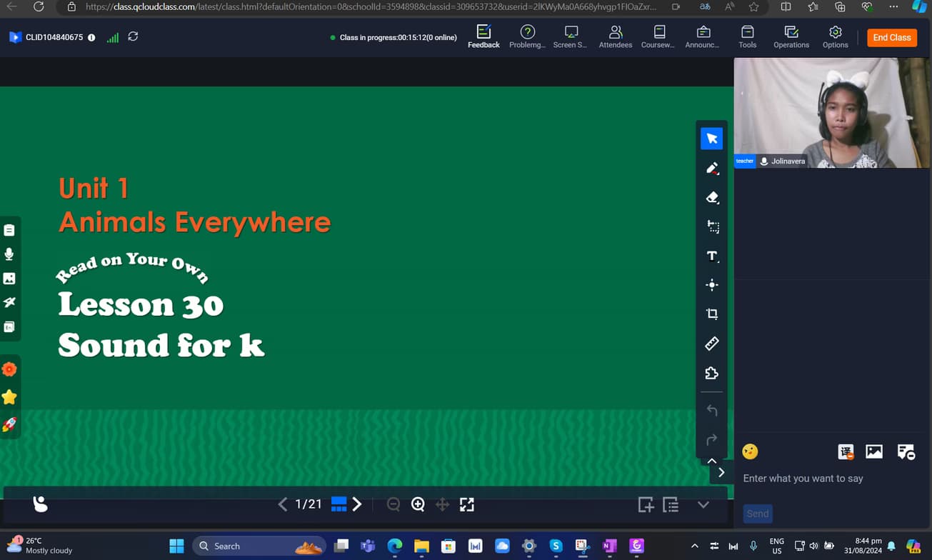This screenshot has width=932, height=560.
Task: Open the slide thumbnails overview
Action: [339, 504]
